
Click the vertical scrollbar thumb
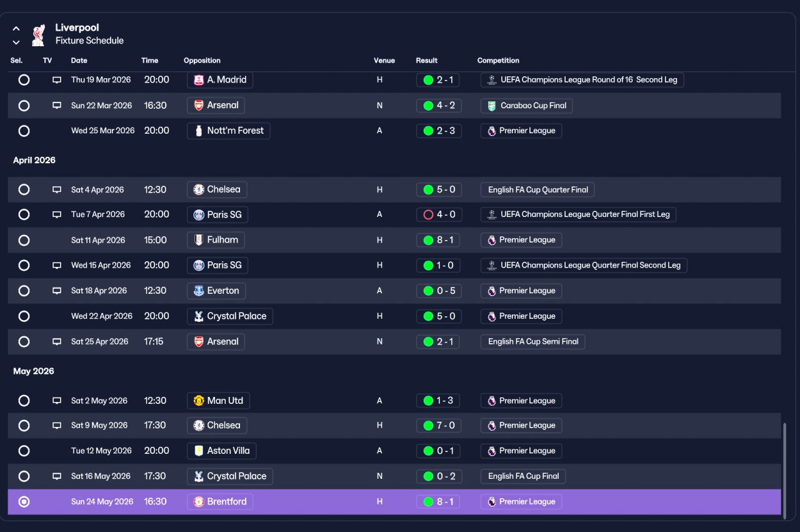click(x=785, y=469)
